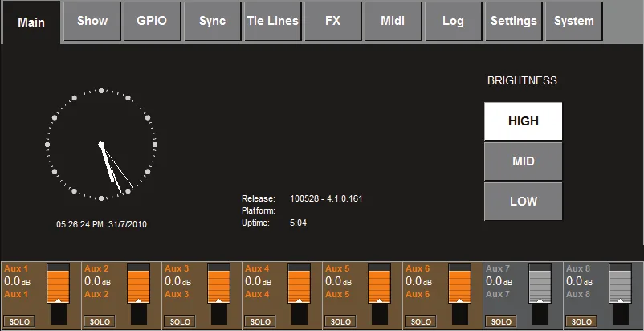Viewport: 644px width, 331px height.
Task: Switch to the Main tab
Action: (x=31, y=22)
